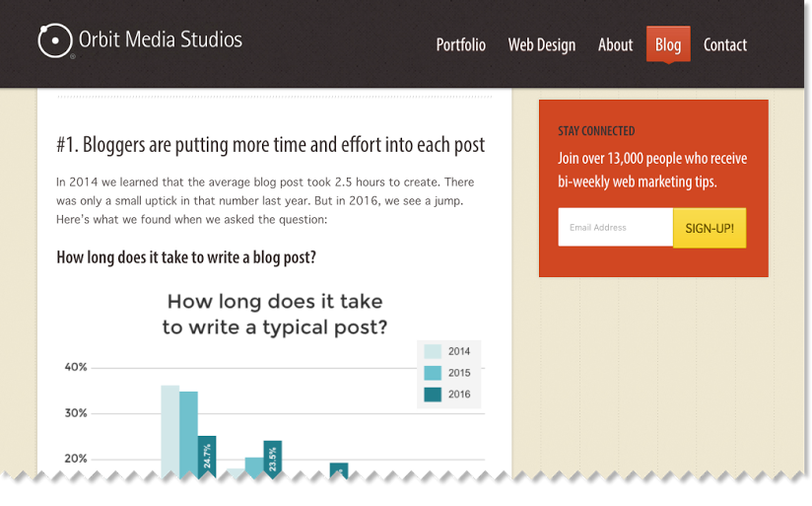Click paragraph text 'In 2014 we learned'
The width and height of the screenshot is (812, 506).
coord(265,200)
